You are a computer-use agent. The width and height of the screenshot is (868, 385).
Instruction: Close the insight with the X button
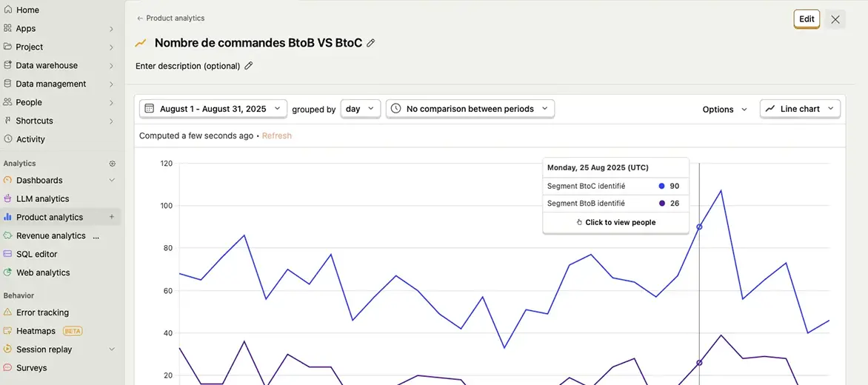click(835, 20)
